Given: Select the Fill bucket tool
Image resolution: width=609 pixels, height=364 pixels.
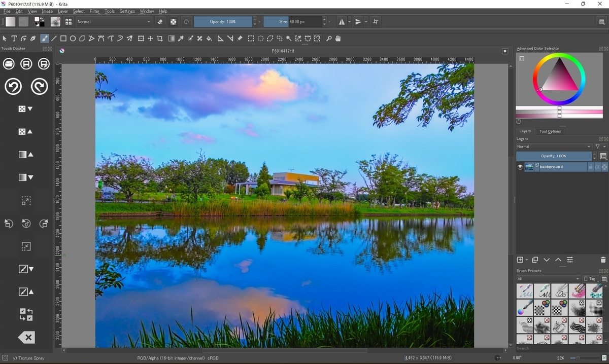Looking at the screenshot, I should [x=209, y=39].
